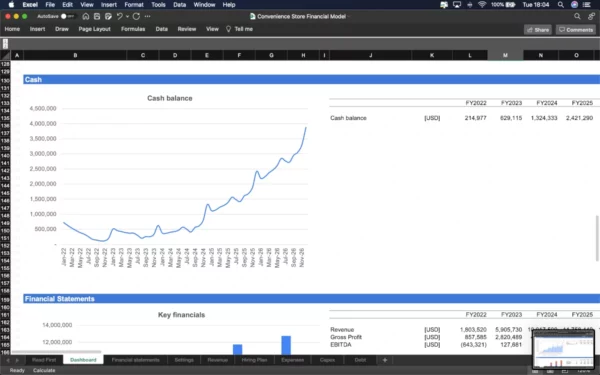Open the Apple menu

pyautogui.click(x=11, y=5)
